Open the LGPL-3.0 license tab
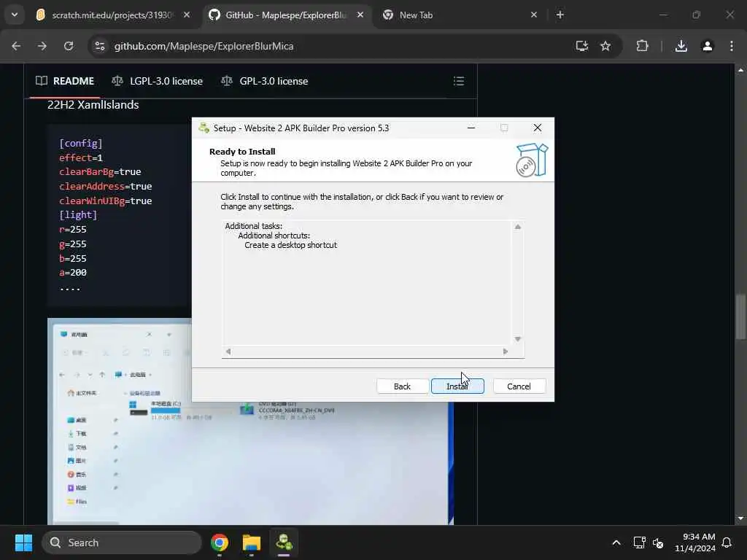 tap(158, 81)
